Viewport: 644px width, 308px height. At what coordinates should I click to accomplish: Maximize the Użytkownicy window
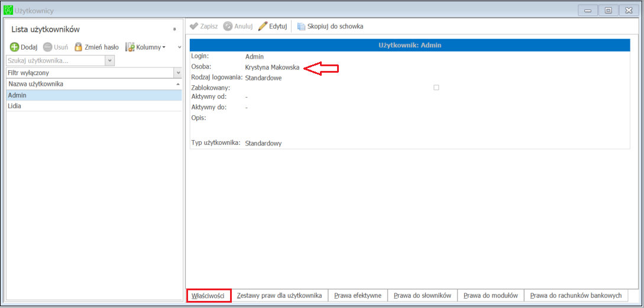pos(609,10)
